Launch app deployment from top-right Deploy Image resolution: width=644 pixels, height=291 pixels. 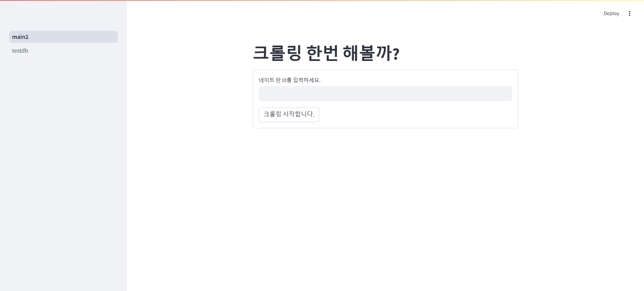coord(611,13)
